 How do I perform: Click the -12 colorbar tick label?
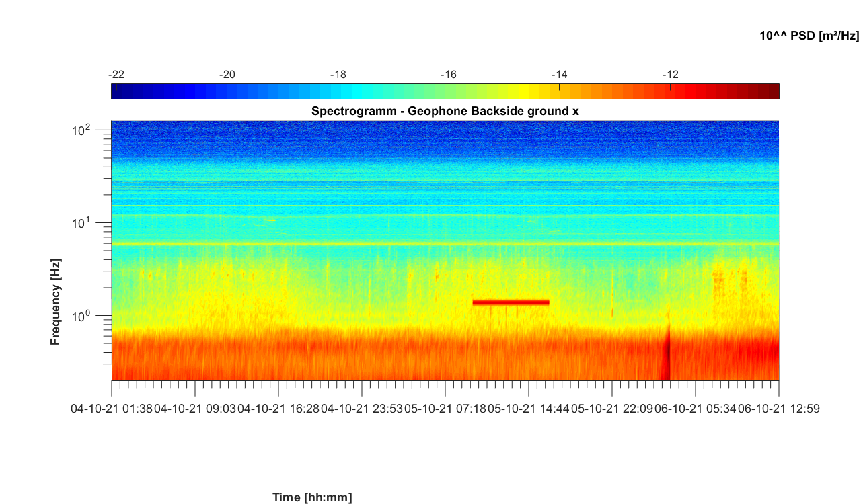point(670,75)
